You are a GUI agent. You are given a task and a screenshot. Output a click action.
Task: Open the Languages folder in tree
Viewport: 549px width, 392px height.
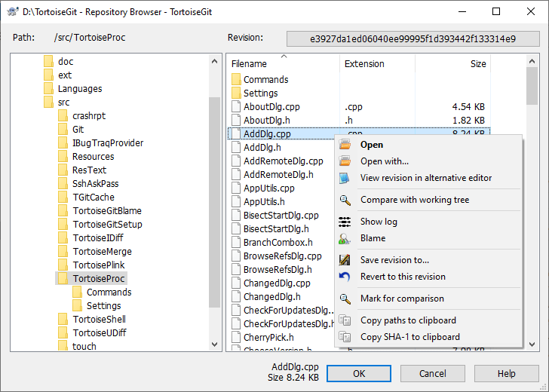tap(79, 89)
